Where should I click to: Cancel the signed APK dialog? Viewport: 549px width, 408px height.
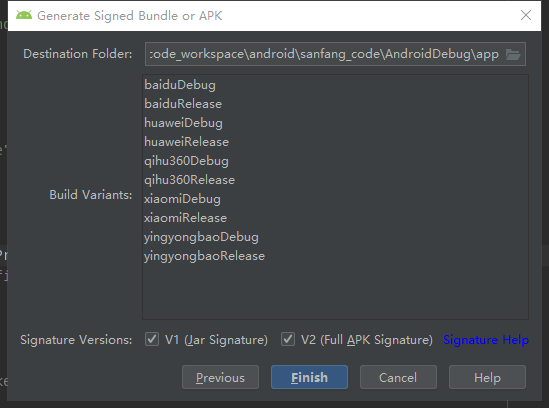[398, 377]
